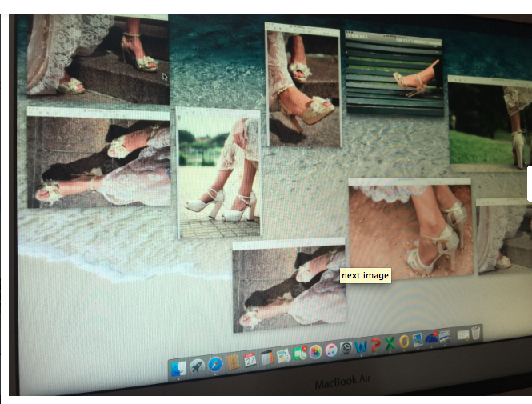Click the title bar of the green bench window

[x=394, y=37]
